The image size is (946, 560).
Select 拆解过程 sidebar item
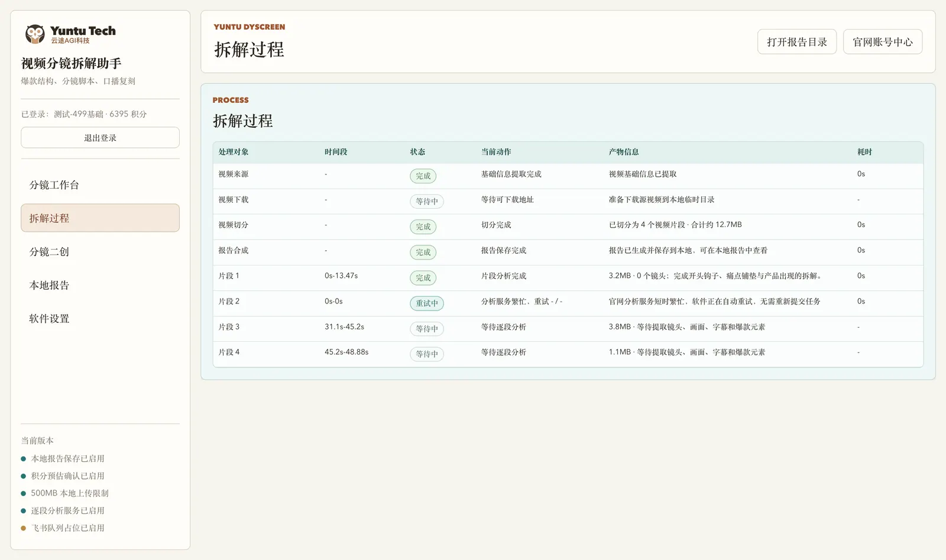(x=100, y=218)
